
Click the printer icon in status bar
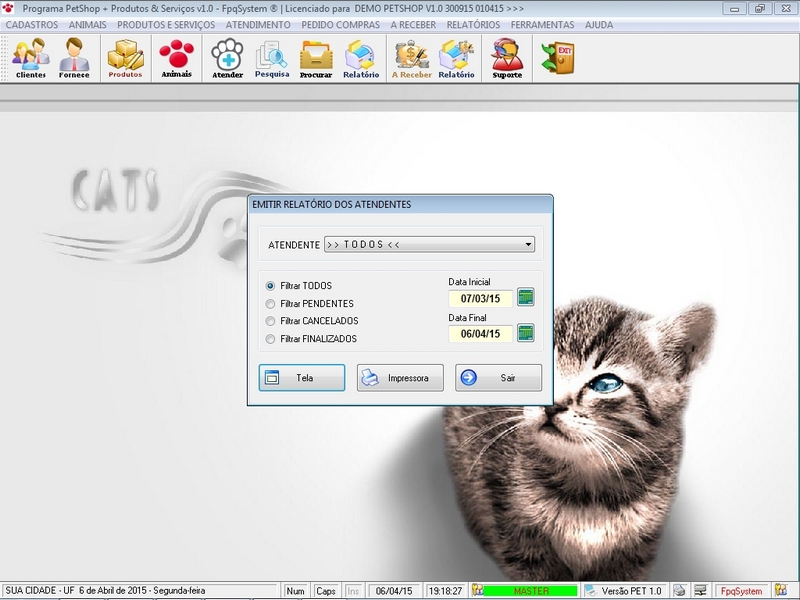pyautogui.click(x=679, y=590)
